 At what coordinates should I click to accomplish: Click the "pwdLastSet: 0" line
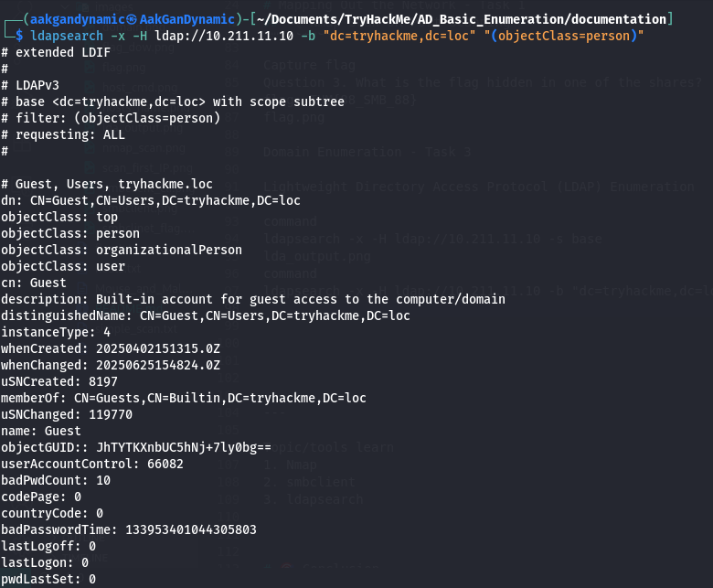48,579
